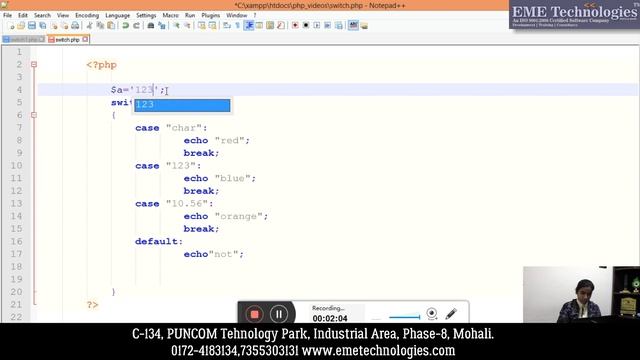
Task: Toggle word wrap in toolbar
Action: [x=227, y=26]
